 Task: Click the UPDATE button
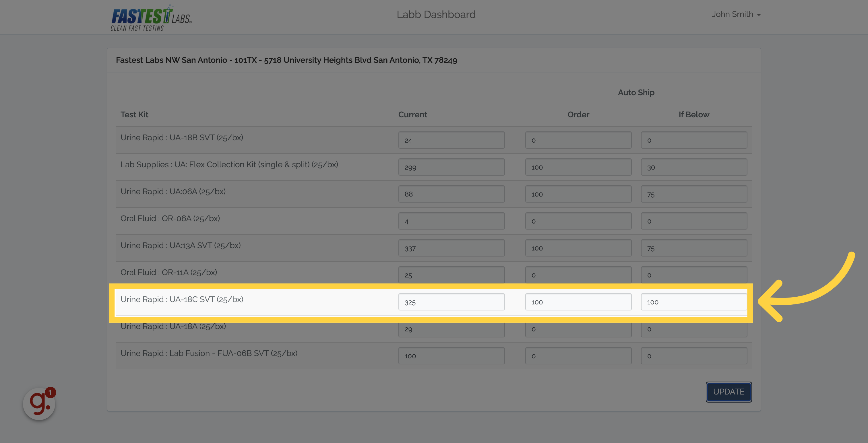pyautogui.click(x=728, y=392)
